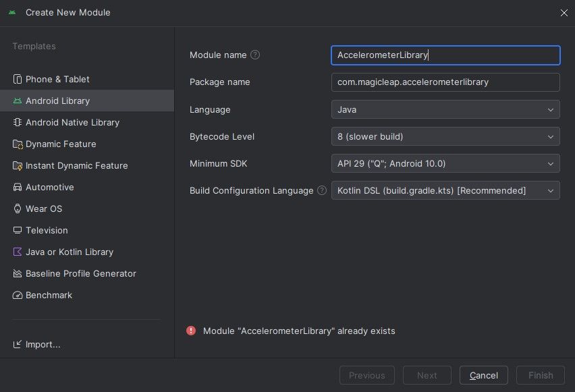Select the Android Native Library template

[87, 123]
